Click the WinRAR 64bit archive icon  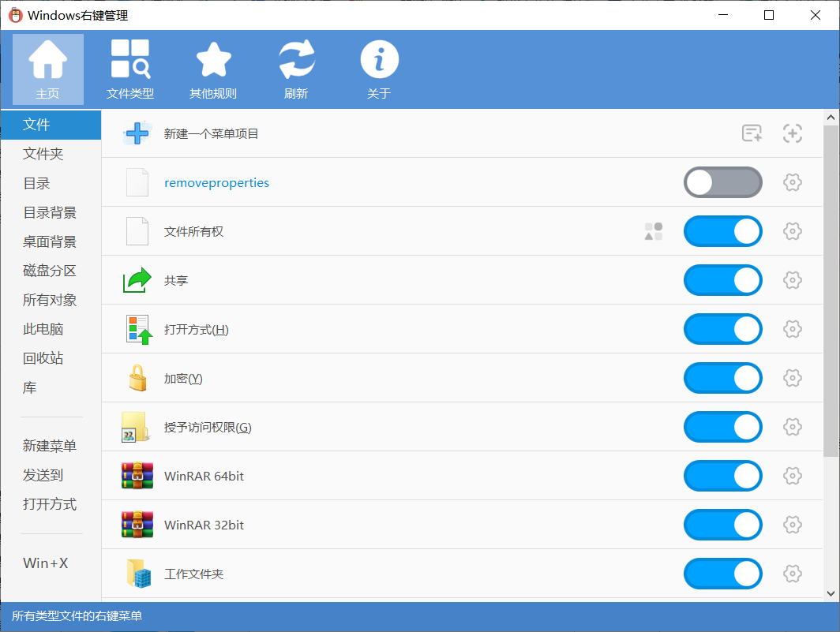point(137,476)
